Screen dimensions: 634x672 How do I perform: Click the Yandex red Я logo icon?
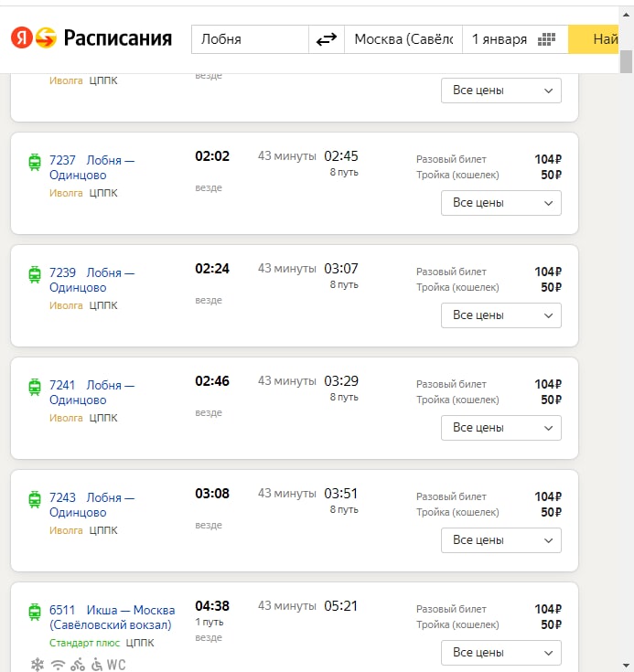pyautogui.click(x=21, y=37)
